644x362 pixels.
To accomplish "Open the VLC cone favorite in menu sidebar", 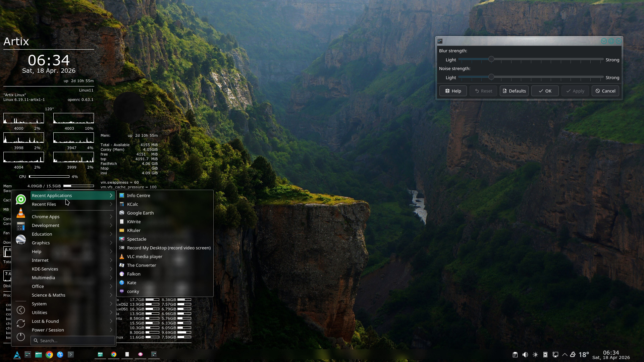I will [21, 213].
